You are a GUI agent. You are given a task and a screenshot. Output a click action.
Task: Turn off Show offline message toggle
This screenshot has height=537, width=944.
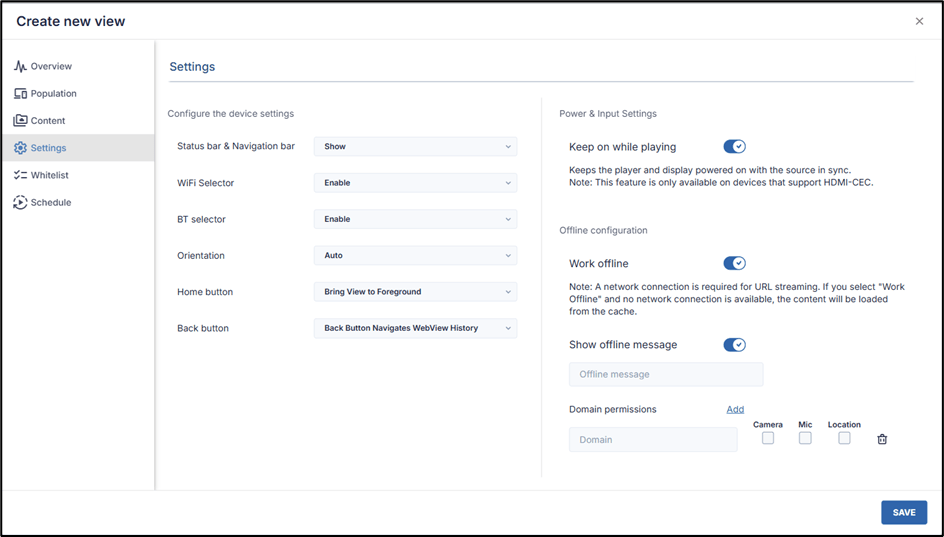(734, 345)
